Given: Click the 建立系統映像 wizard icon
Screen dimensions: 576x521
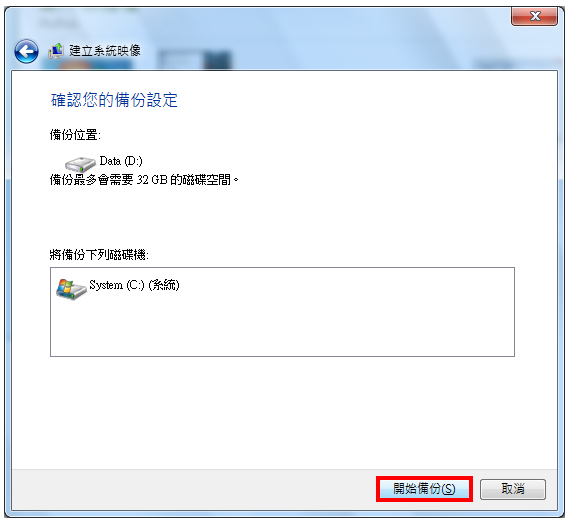Looking at the screenshot, I should pos(56,51).
